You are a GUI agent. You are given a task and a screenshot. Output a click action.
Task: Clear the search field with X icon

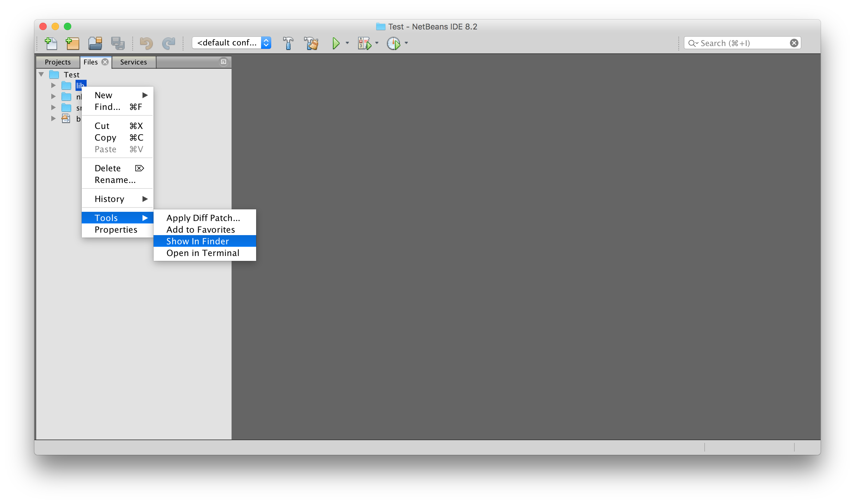coord(794,43)
